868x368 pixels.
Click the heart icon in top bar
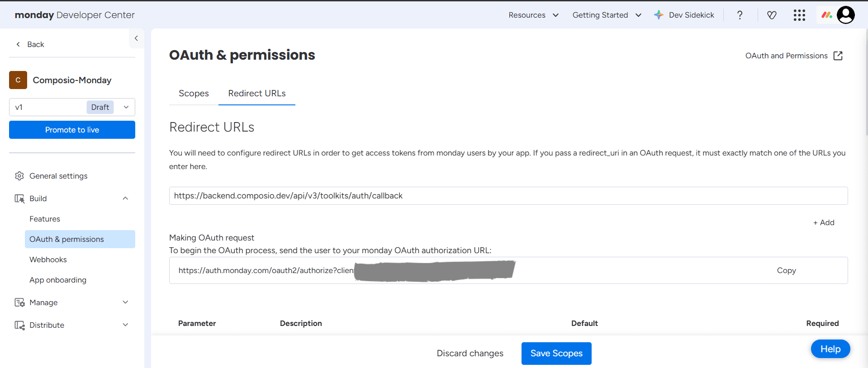pyautogui.click(x=772, y=15)
